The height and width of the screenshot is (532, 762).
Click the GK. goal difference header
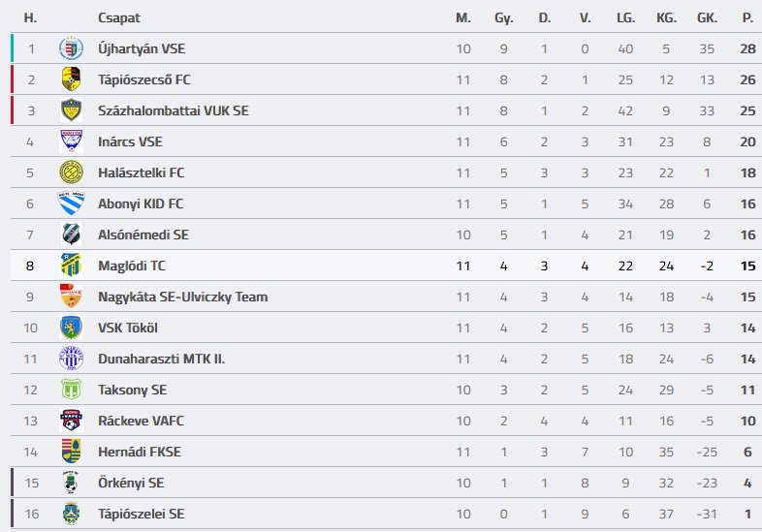coord(707,17)
